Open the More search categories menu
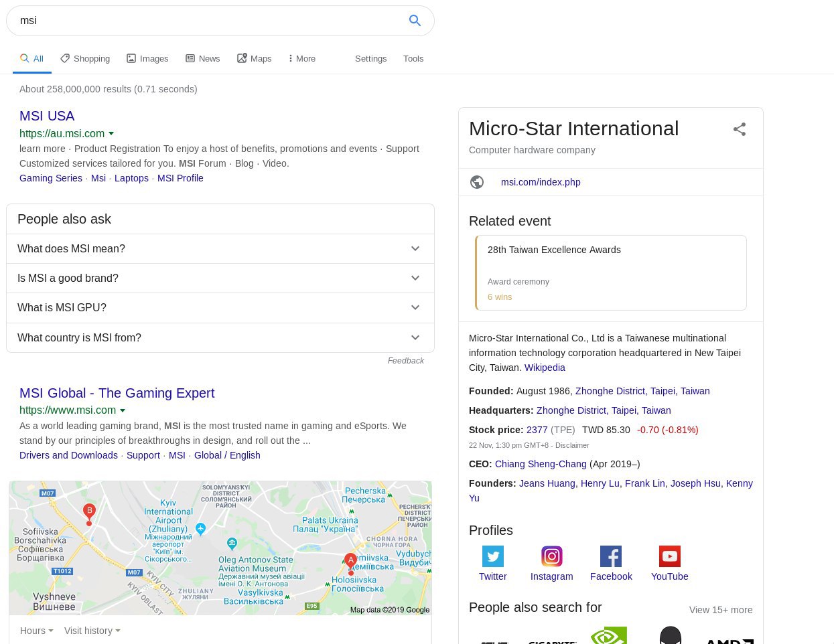The height and width of the screenshot is (644, 834). [x=302, y=59]
